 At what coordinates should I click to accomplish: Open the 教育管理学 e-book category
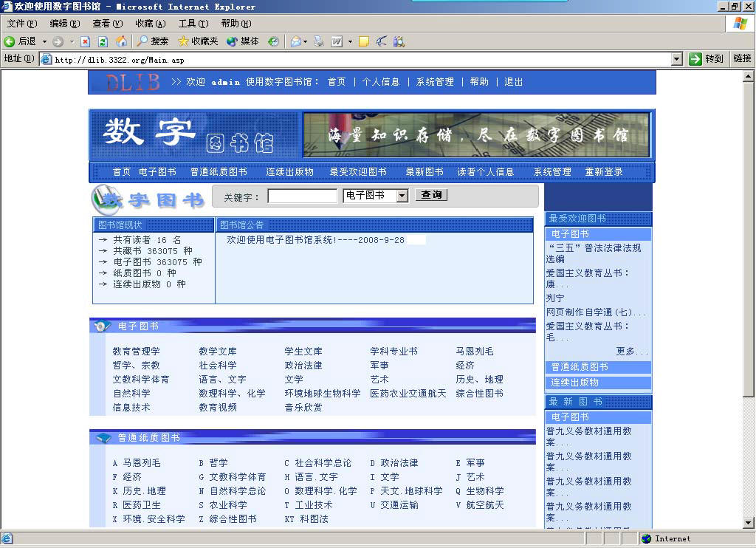point(136,352)
